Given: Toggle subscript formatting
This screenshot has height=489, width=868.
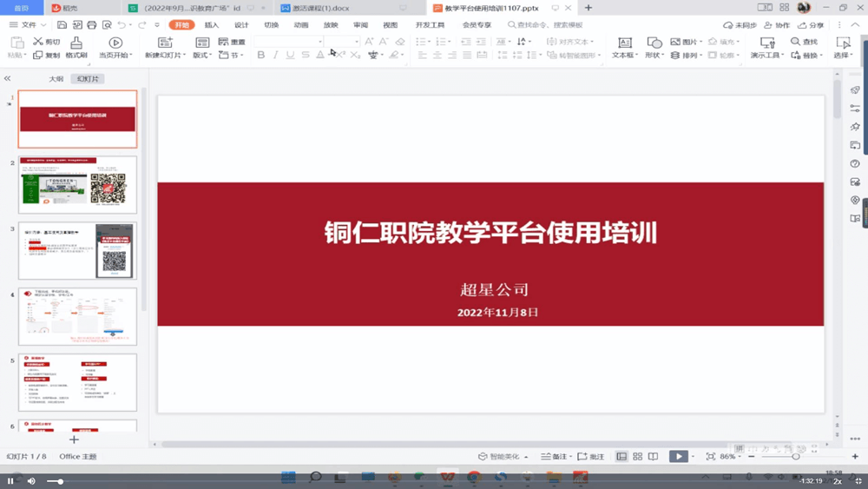Looking at the screenshot, I should 355,55.
